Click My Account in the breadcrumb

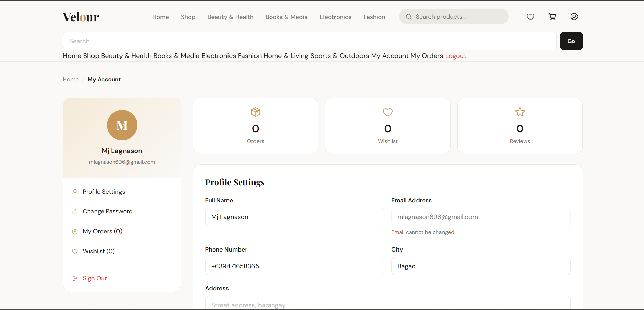pyautogui.click(x=104, y=79)
